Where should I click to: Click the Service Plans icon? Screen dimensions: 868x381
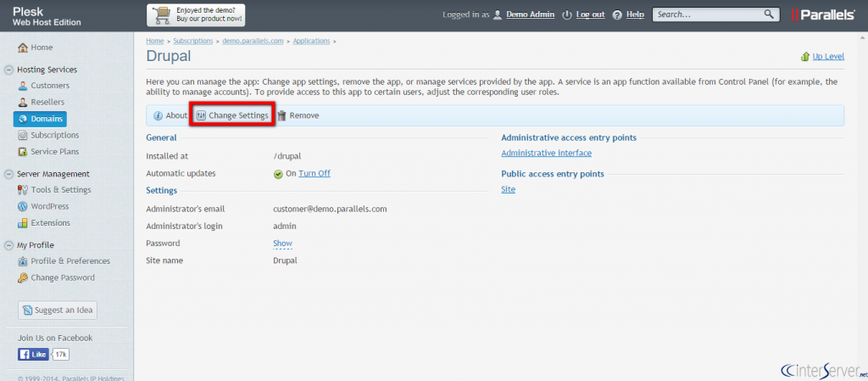[23, 152]
